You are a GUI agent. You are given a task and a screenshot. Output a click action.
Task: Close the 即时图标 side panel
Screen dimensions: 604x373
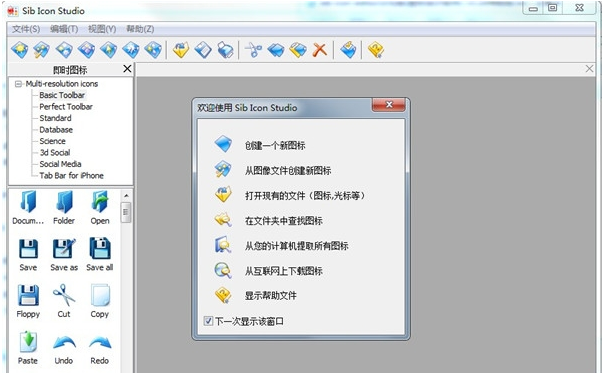click(127, 69)
